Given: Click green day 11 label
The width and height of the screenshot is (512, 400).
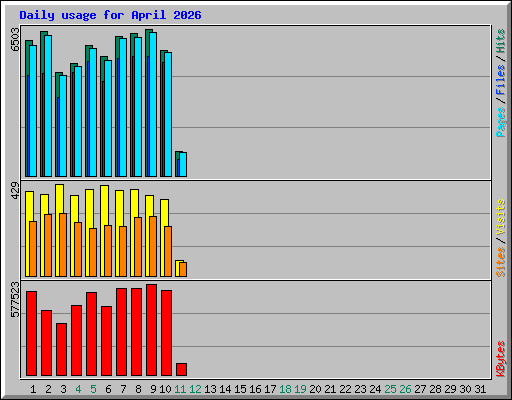Looking at the screenshot, I should [180, 389].
